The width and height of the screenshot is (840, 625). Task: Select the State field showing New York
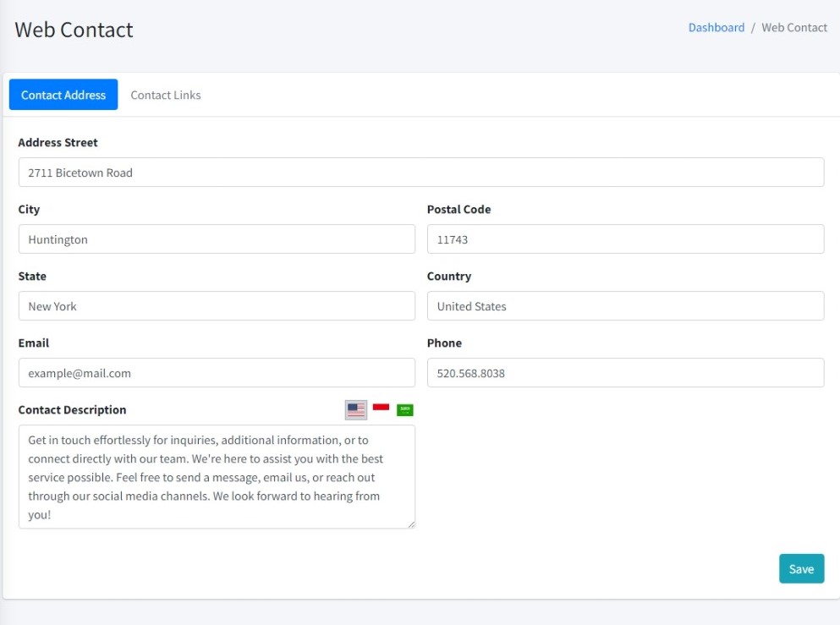coord(217,306)
